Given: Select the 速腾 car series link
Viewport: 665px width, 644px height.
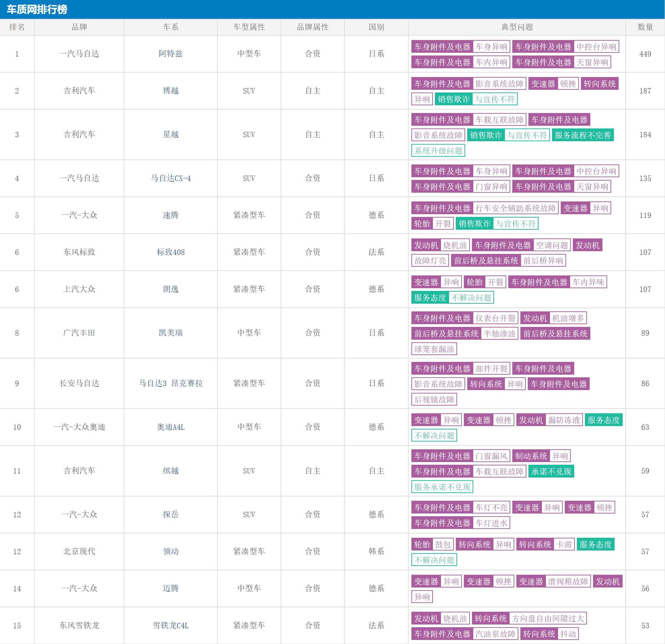Looking at the screenshot, I should 170,215.
